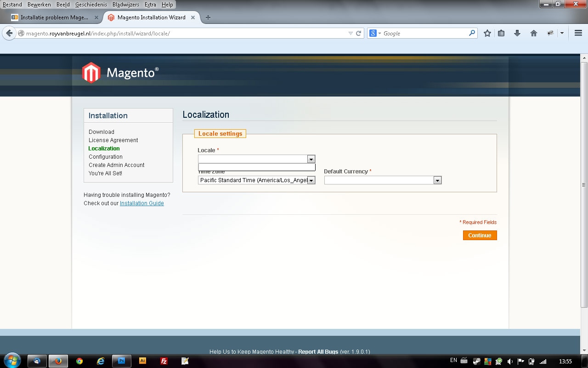This screenshot has height=368, width=588.
Task: Open the dropdown arrow beside the addon icon
Action: click(562, 33)
